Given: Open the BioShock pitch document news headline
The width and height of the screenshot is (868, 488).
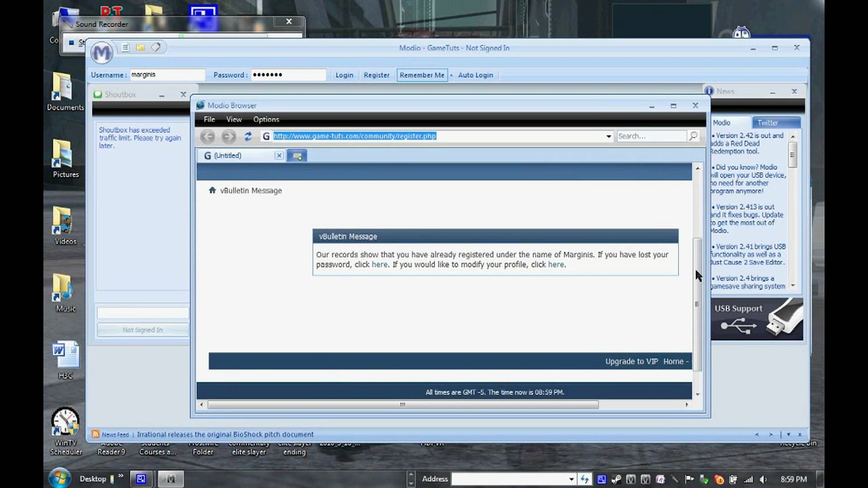Looking at the screenshot, I should [x=225, y=434].
